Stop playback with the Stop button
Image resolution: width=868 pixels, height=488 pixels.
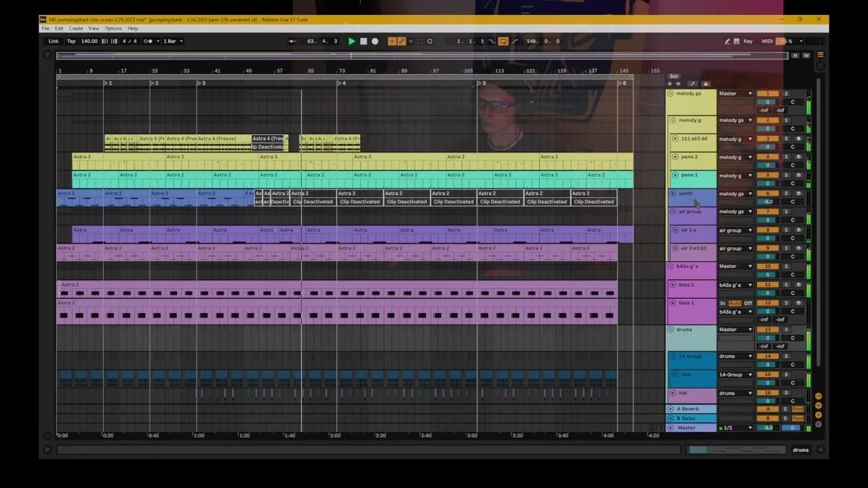363,41
